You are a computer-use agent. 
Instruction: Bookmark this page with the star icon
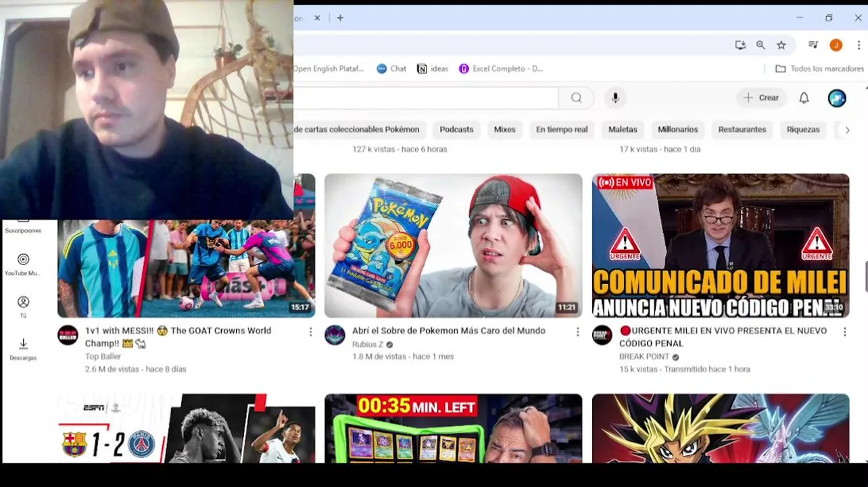(781, 45)
